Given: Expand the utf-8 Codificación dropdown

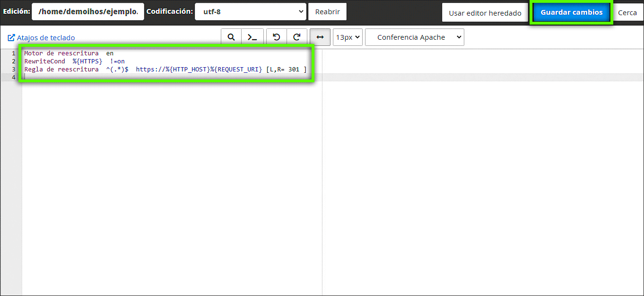Looking at the screenshot, I should (250, 12).
